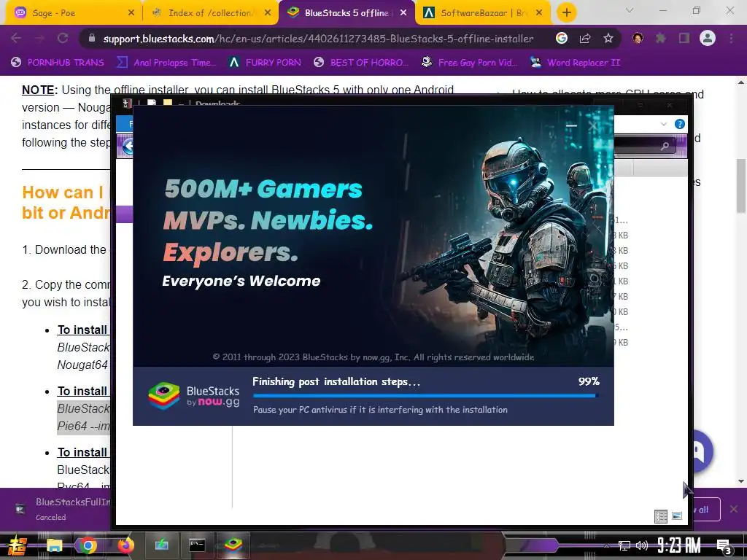747x560 pixels.
Task: Click the Google icon in the address bar
Action: [562, 38]
